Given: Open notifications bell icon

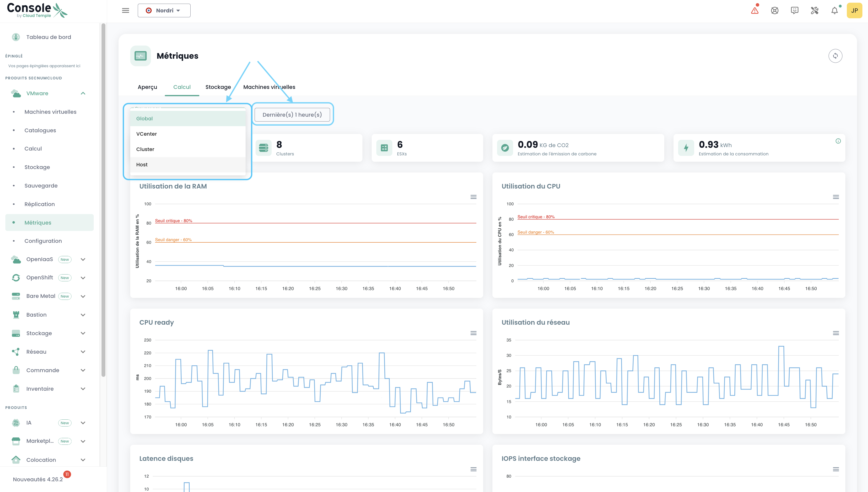Looking at the screenshot, I should tap(834, 10).
